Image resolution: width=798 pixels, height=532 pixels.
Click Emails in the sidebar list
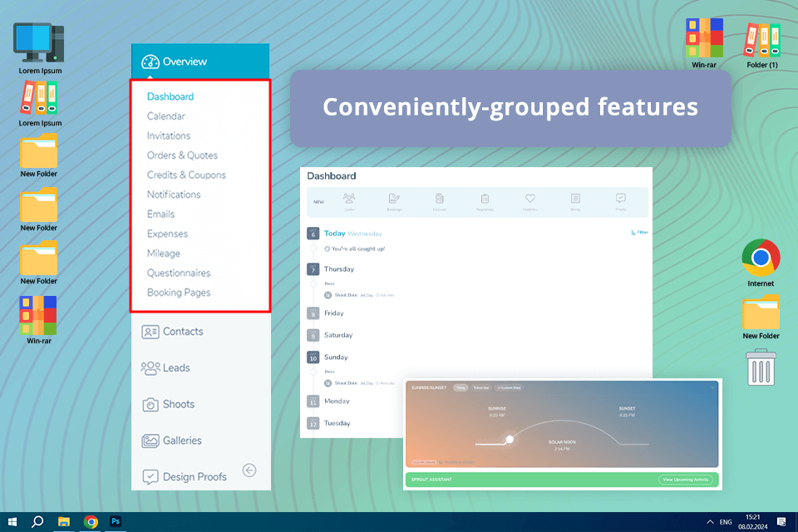[x=160, y=214]
